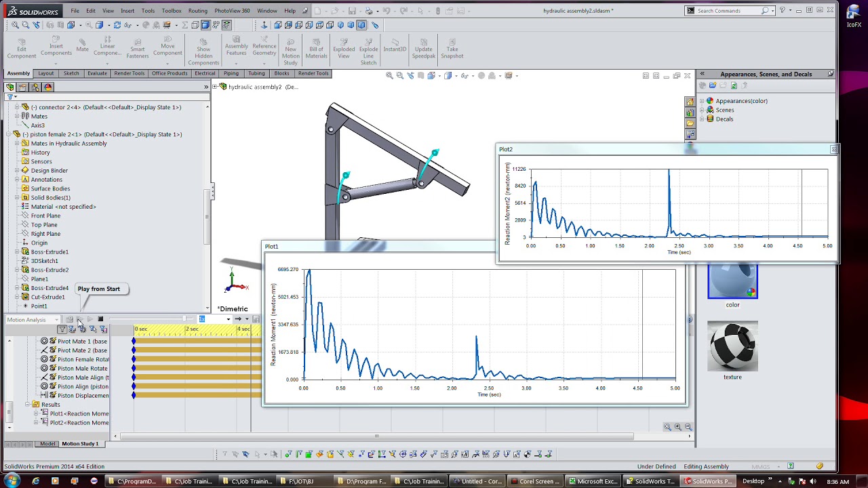
Task: Click the Exploded View tool
Action: pyautogui.click(x=344, y=48)
